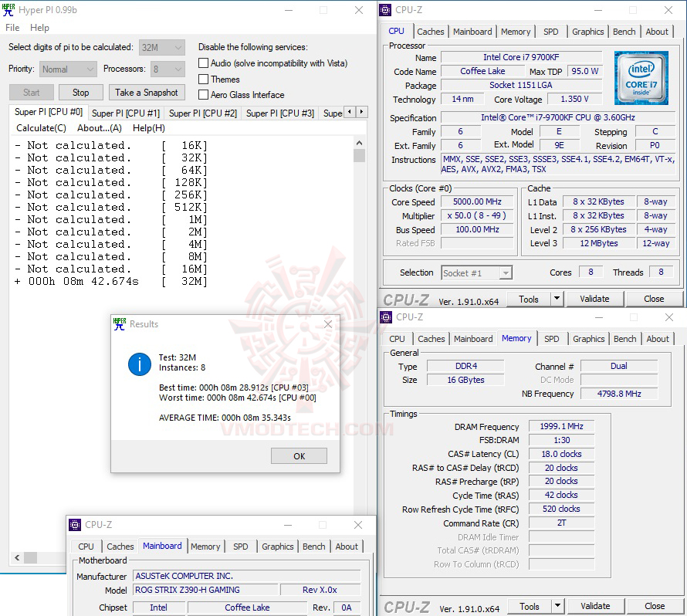Click the 32M result row 08m 42.674s

coord(110,281)
